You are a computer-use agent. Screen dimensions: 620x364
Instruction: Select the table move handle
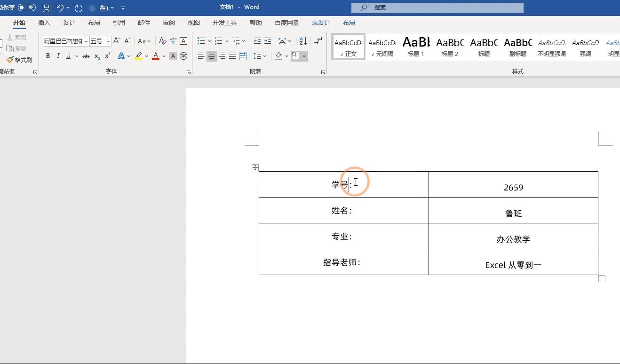click(x=254, y=167)
